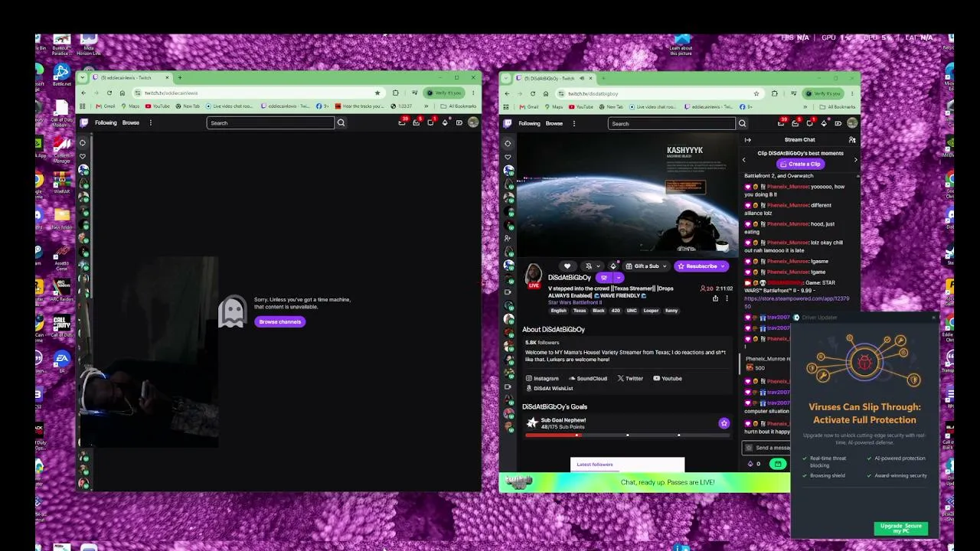Image resolution: width=980 pixels, height=551 pixels.
Task: Expand the purple arrow beside channel name
Action: tap(619, 278)
